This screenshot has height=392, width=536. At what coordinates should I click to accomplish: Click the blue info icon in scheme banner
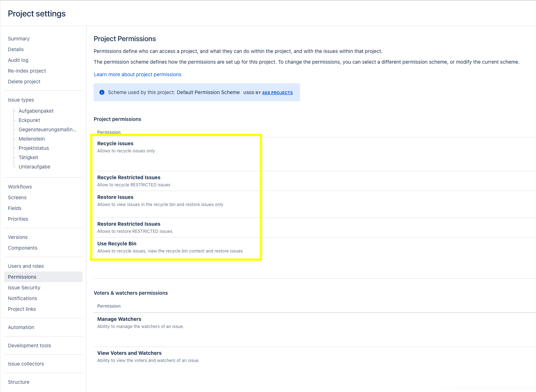[102, 92]
